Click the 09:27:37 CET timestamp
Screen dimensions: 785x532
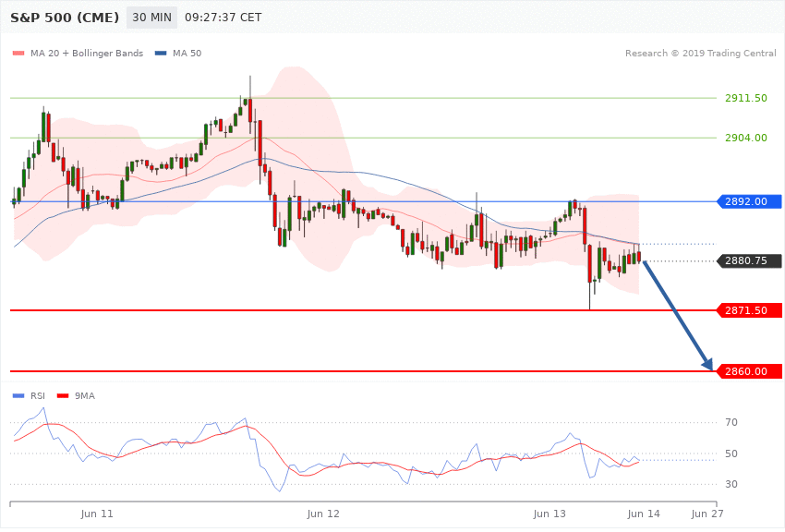[223, 18]
